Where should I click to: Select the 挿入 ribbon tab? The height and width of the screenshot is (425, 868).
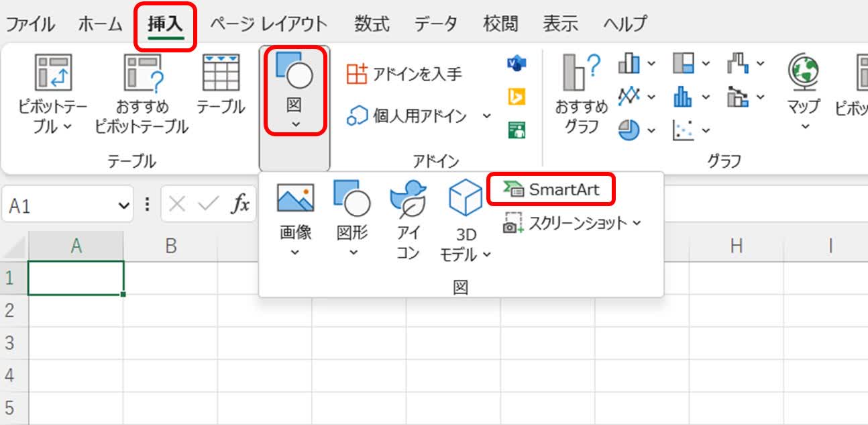[x=165, y=24]
